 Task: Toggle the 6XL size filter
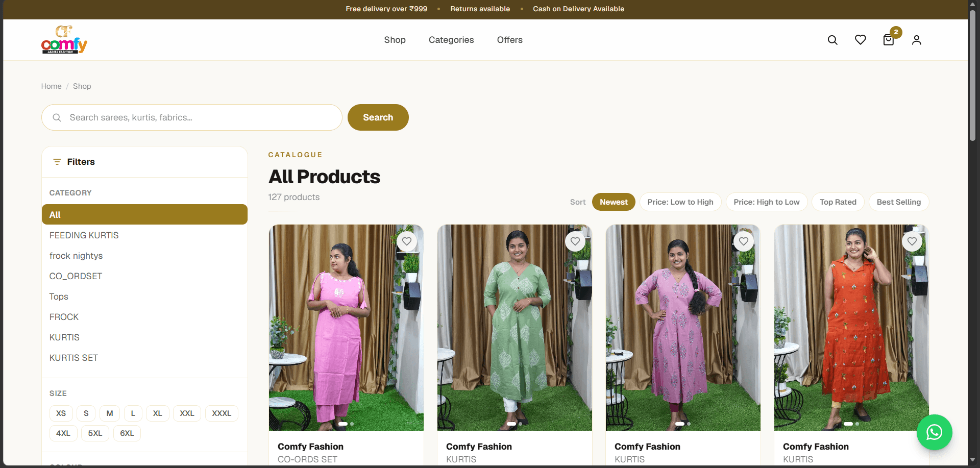127,433
